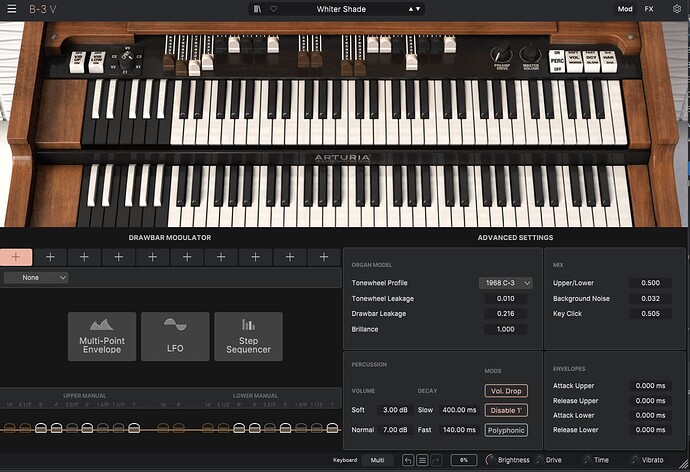Toggle the Vol. Drop percussion mod
This screenshot has width=690, height=472.
[x=506, y=391]
